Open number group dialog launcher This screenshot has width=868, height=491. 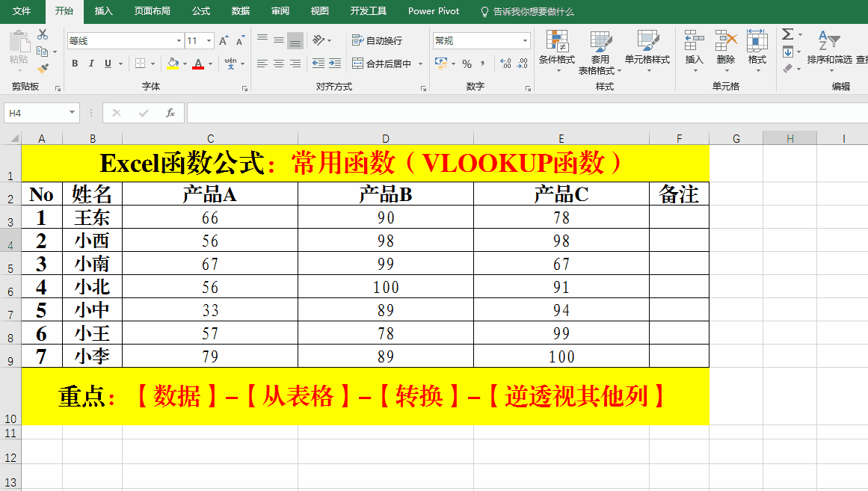(x=528, y=88)
